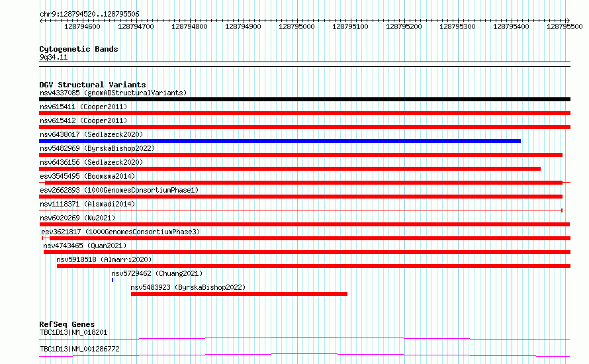The width and height of the screenshot is (589, 364).
Task: Select the Cytogenetic Bands track heading
Action: [79, 49]
